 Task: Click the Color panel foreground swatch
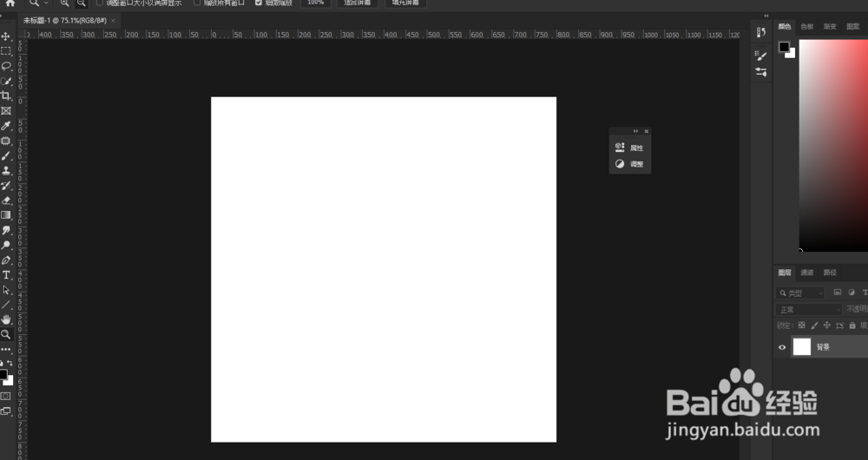coord(784,47)
